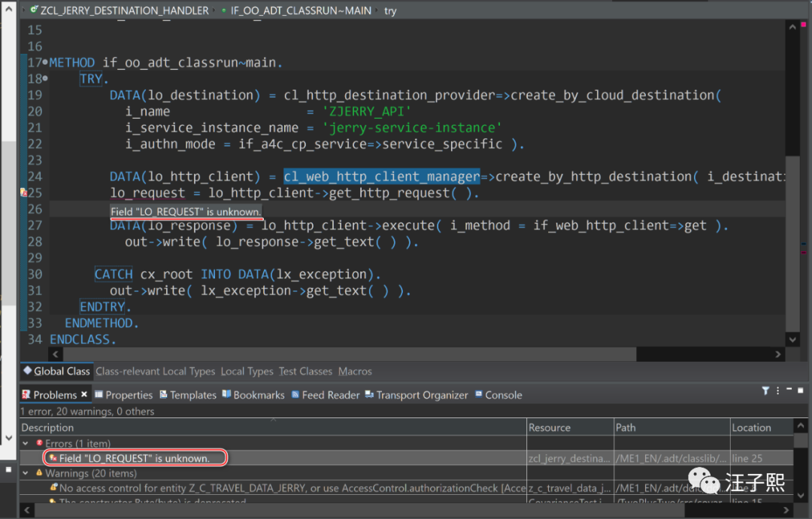Click the pink error marker in overview ruler
This screenshot has width=812, height=519.
click(803, 24)
